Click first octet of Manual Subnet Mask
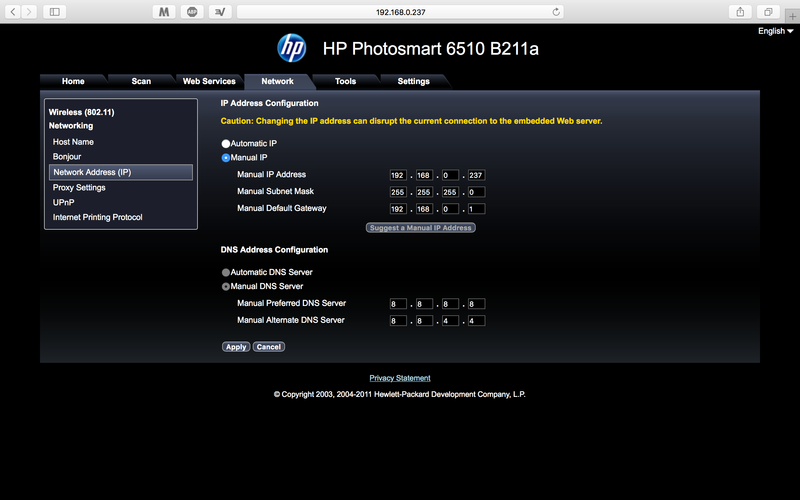Screen dimensions: 800x500 click(398, 192)
